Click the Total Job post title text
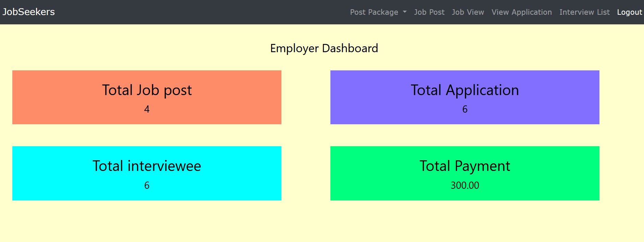The image size is (644, 242). pyautogui.click(x=147, y=90)
